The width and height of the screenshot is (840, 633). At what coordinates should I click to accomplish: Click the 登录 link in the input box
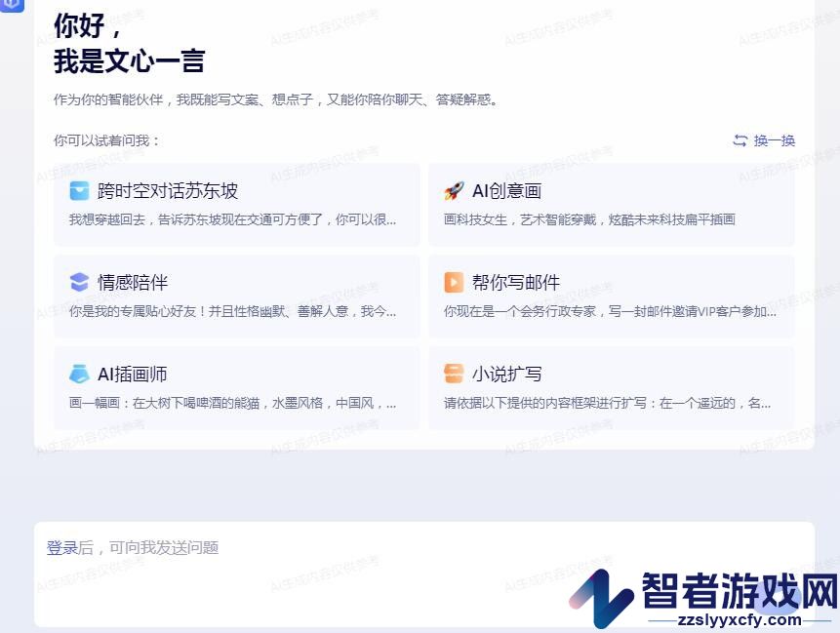coord(62,547)
